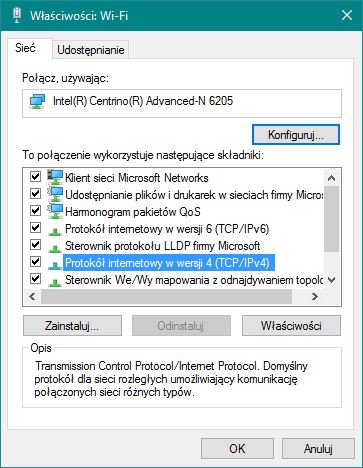Click the LLDP driver protocol icon
Viewport: 363px width, 468px height.
point(55,247)
